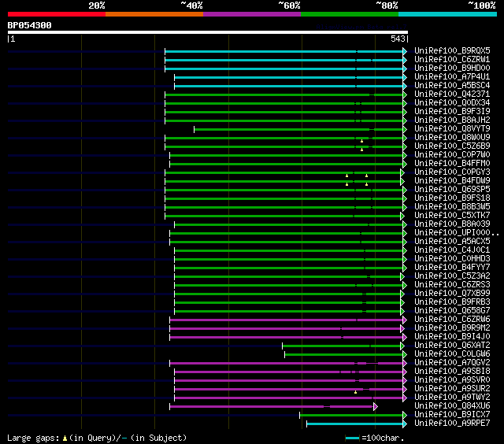Screen dimensions: 504x444
Task: Open the UniRef100_B9HD00 entry
Action: coord(452,68)
